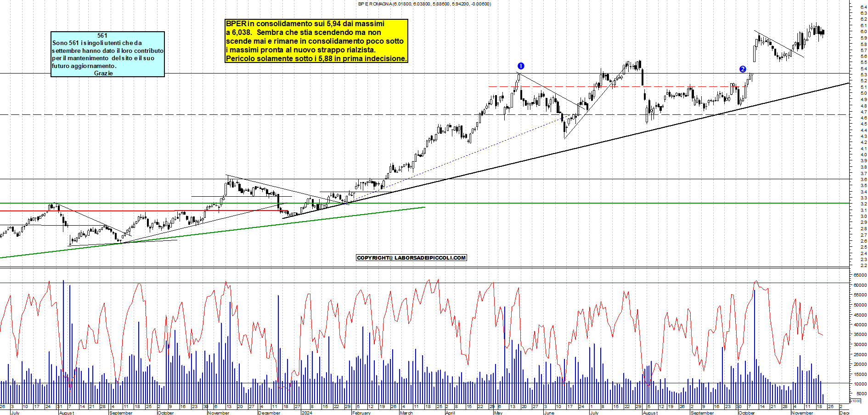This screenshot has width=868, height=415.
Task: Click the '60000' value on the volume scale
Action: (x=860, y=285)
